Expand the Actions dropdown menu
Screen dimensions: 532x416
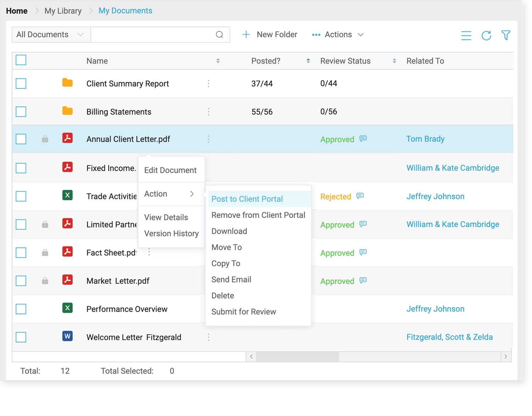[x=338, y=34]
